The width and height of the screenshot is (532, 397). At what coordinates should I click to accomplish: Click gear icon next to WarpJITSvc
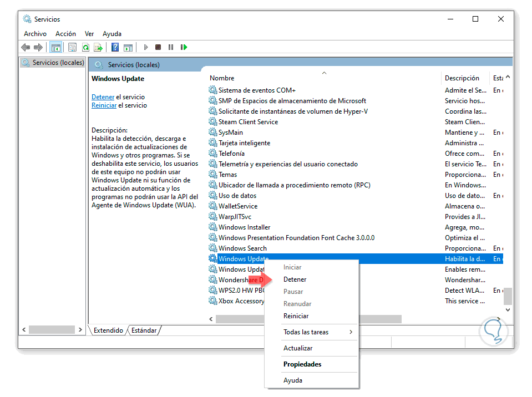pyautogui.click(x=212, y=216)
